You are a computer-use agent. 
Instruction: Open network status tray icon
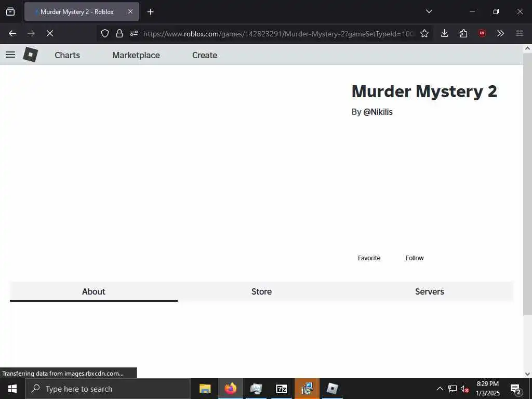click(453, 389)
